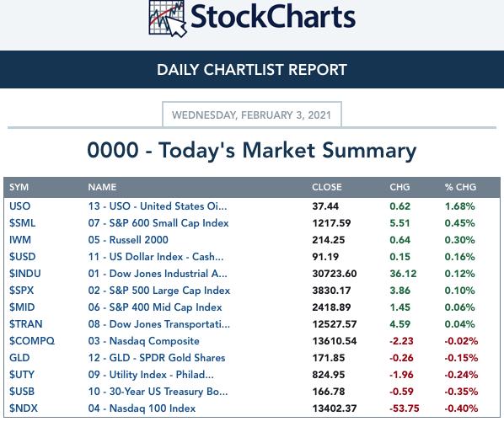Open GLD - SPDR Gold Shares link
Screen dimensions: 504x427
tap(157, 358)
